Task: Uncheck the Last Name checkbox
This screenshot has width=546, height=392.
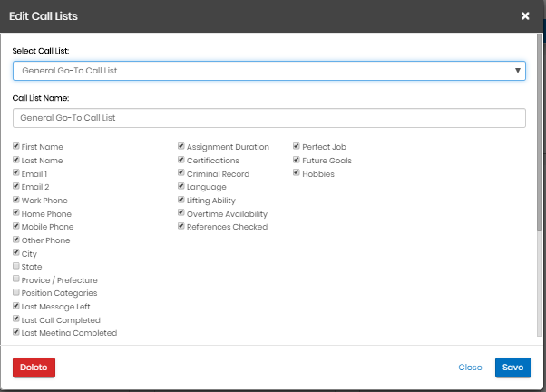Action: pyautogui.click(x=16, y=160)
